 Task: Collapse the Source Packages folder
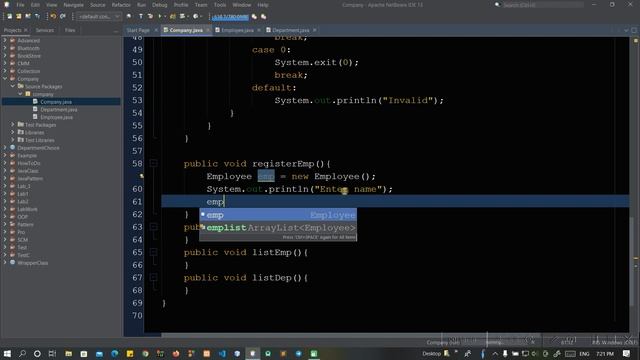click(13, 87)
